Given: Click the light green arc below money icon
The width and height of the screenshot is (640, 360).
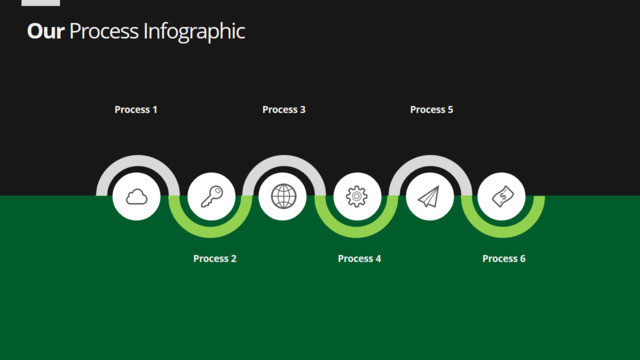Looking at the screenshot, I should (x=503, y=231).
